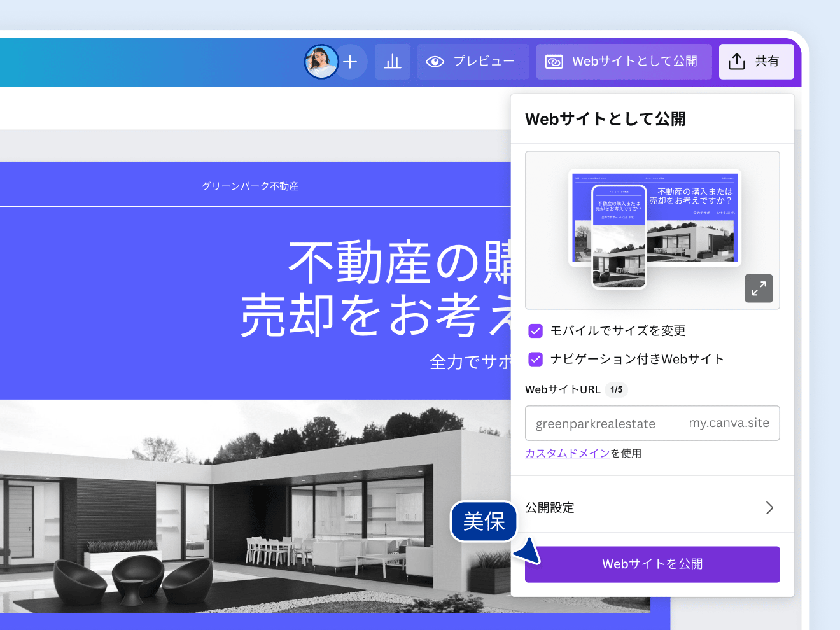Click the 1/5 badge next to WebサイトURL
Screen dimensions: 840x630
click(616, 389)
